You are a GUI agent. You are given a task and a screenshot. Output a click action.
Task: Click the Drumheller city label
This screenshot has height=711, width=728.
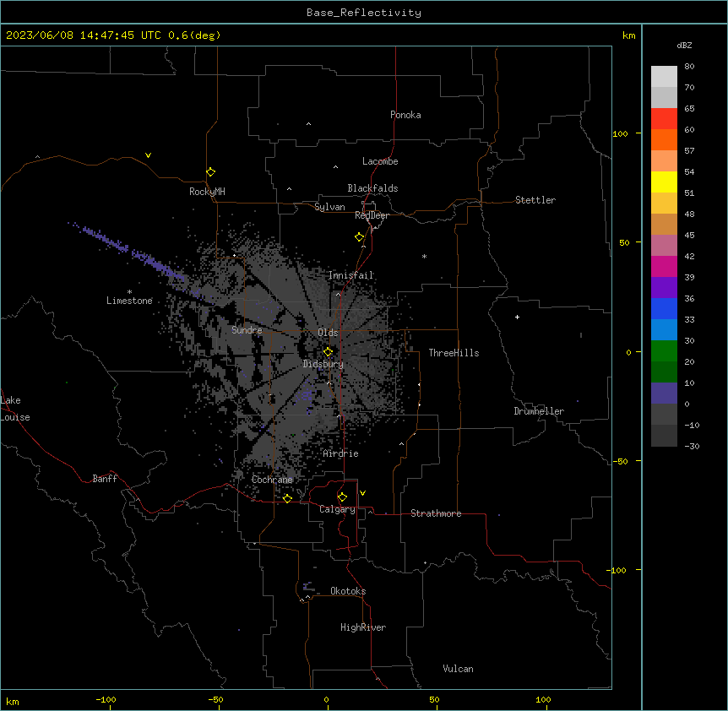[539, 411]
